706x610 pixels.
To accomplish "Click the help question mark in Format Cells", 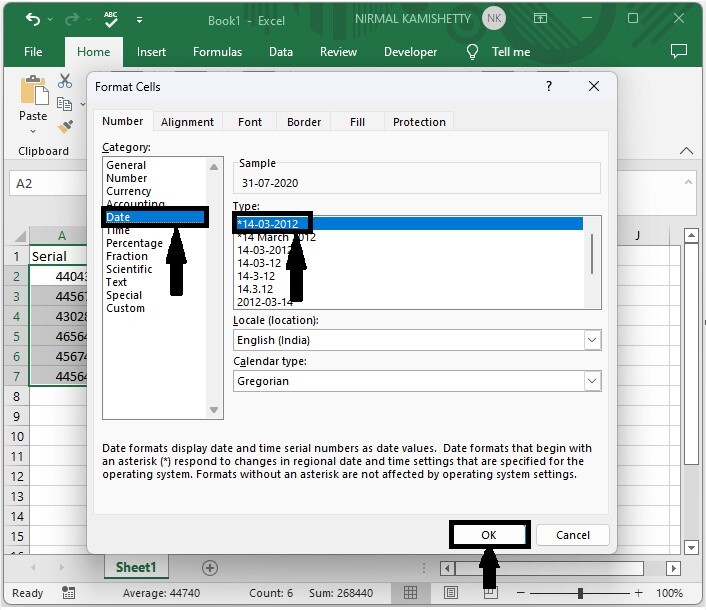I will tap(548, 87).
